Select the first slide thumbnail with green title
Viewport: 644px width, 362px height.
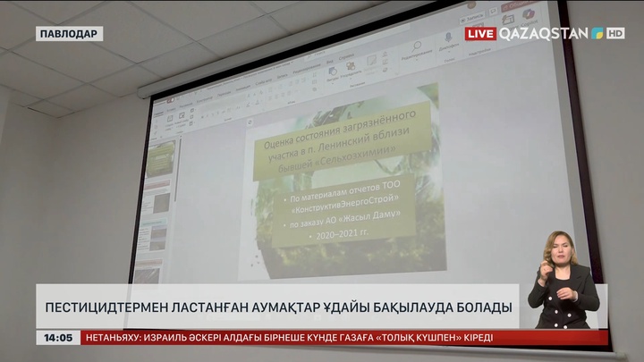[x=161, y=160]
